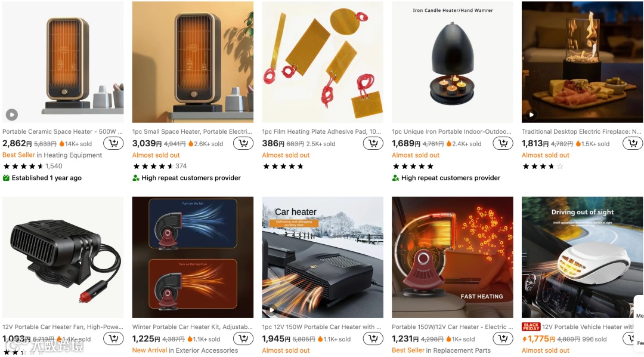The width and height of the screenshot is (644, 357).
Task: Open New Arrival in Exterior Accessories link
Action: tap(185, 350)
